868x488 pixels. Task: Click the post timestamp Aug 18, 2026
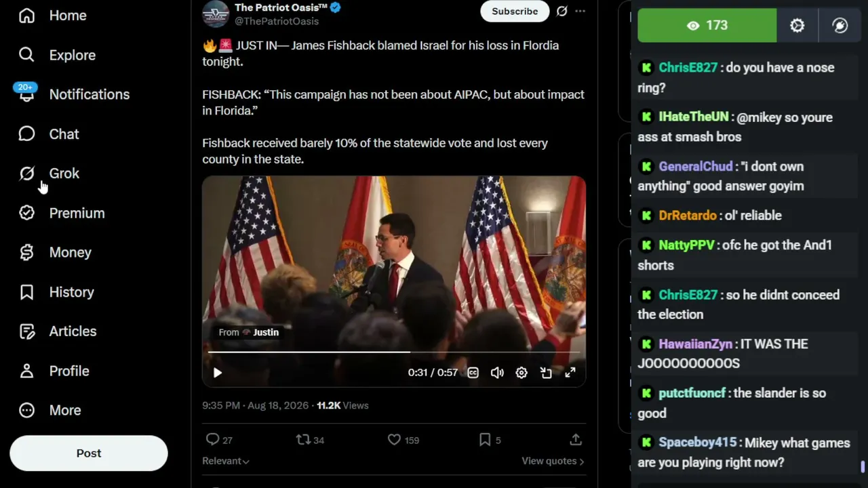tap(255, 405)
